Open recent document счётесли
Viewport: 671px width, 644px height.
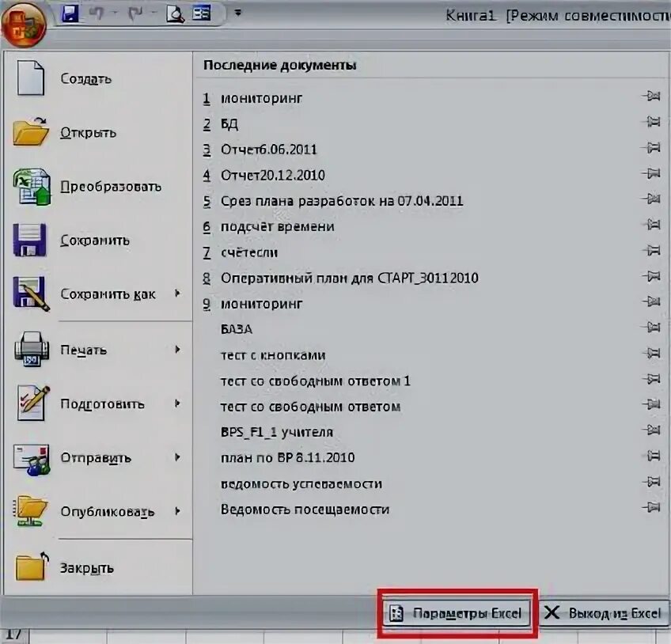point(249,252)
